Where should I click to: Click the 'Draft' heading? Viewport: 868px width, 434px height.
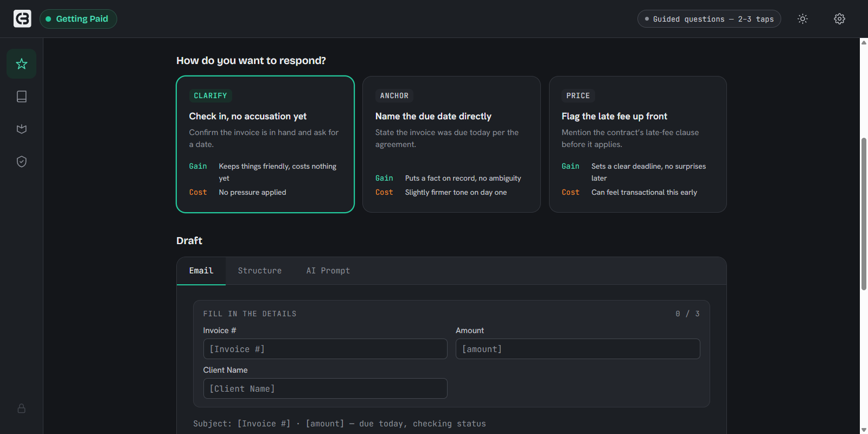pyautogui.click(x=189, y=241)
